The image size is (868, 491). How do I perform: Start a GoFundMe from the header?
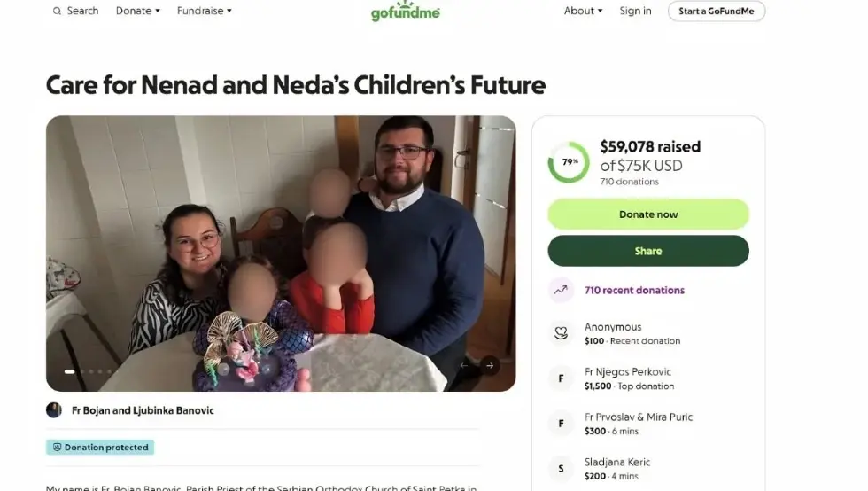tap(716, 12)
